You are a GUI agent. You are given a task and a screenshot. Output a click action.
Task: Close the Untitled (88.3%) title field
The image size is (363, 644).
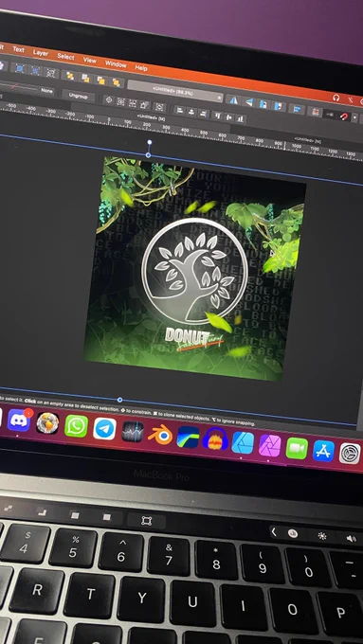(x=219, y=98)
